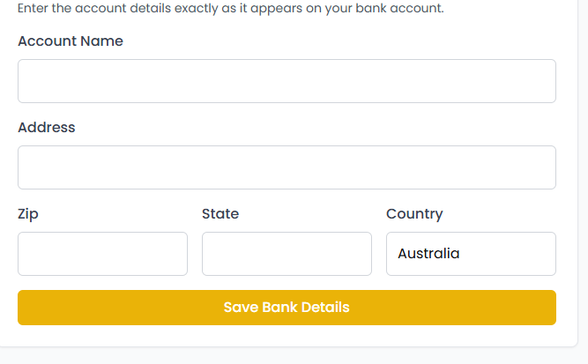
Task: Click the Account Name input field
Action: (x=287, y=81)
